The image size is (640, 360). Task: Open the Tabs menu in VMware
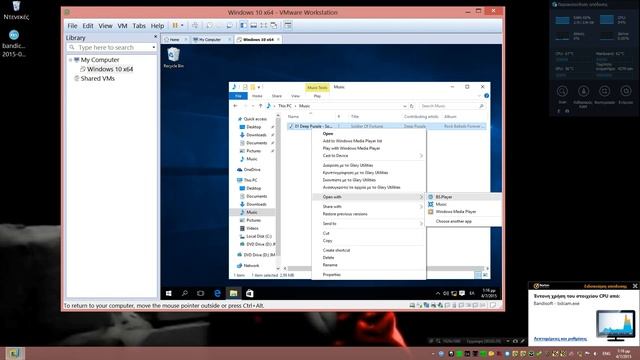coord(139,26)
